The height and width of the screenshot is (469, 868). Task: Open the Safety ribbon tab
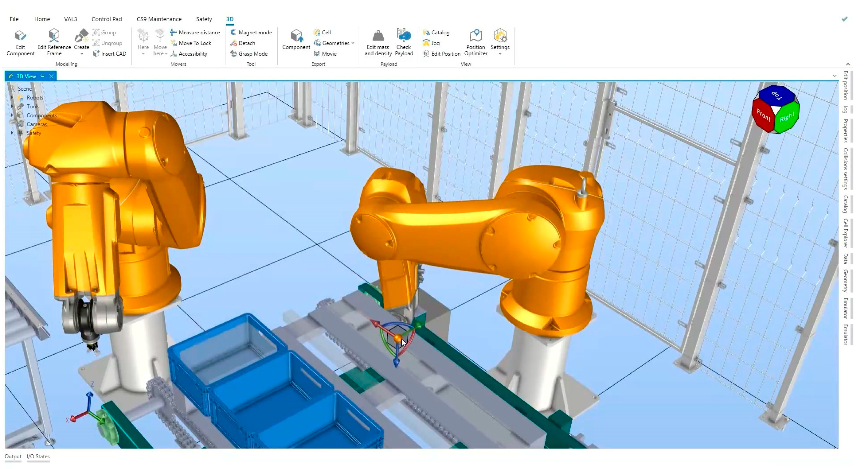pyautogui.click(x=204, y=19)
